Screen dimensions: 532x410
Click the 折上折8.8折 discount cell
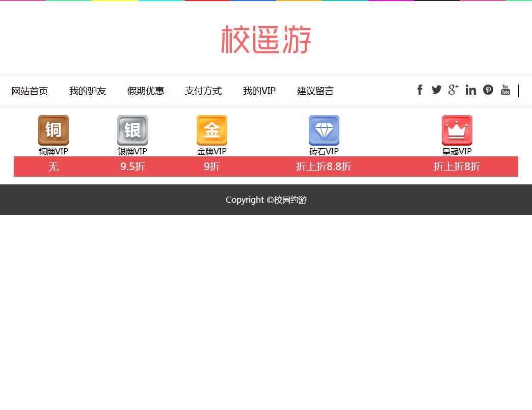pos(324,167)
